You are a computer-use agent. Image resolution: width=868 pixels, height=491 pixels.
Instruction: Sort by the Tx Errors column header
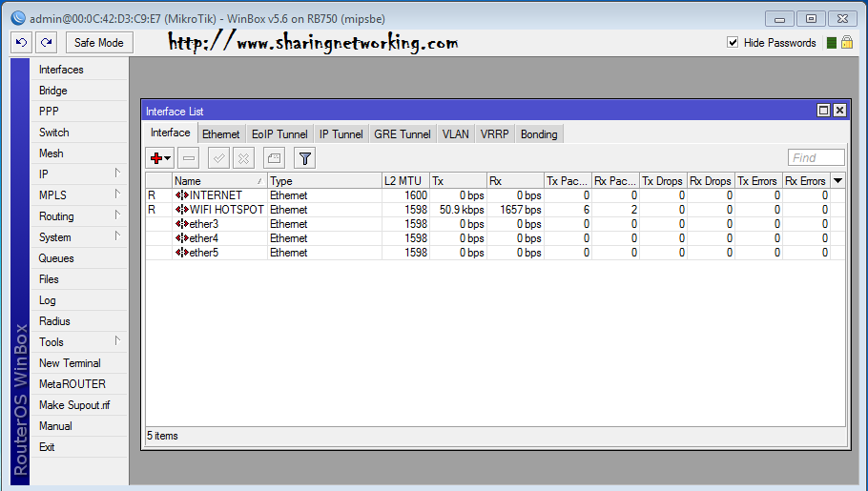758,181
